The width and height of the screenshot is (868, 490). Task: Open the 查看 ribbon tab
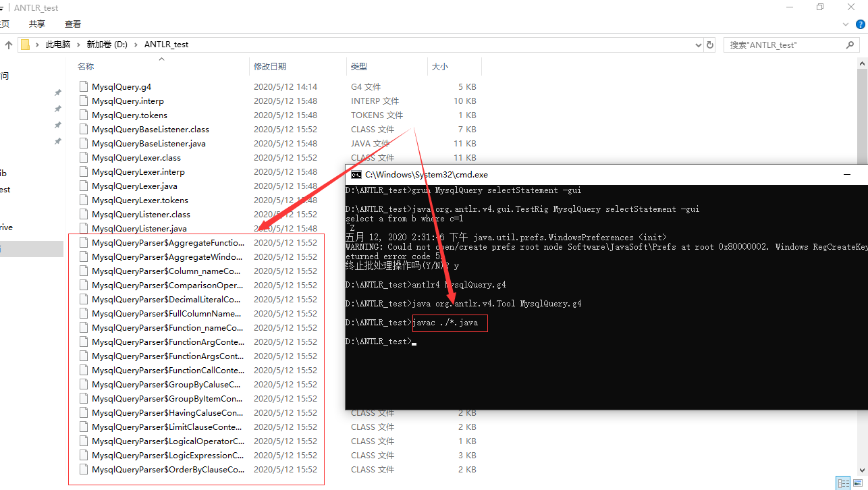[x=73, y=24]
